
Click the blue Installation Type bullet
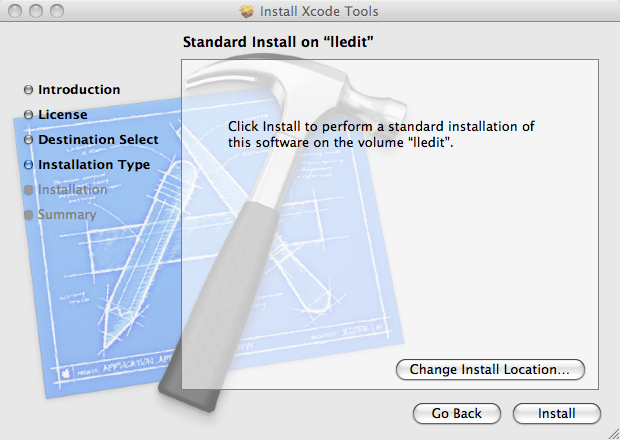point(28,164)
